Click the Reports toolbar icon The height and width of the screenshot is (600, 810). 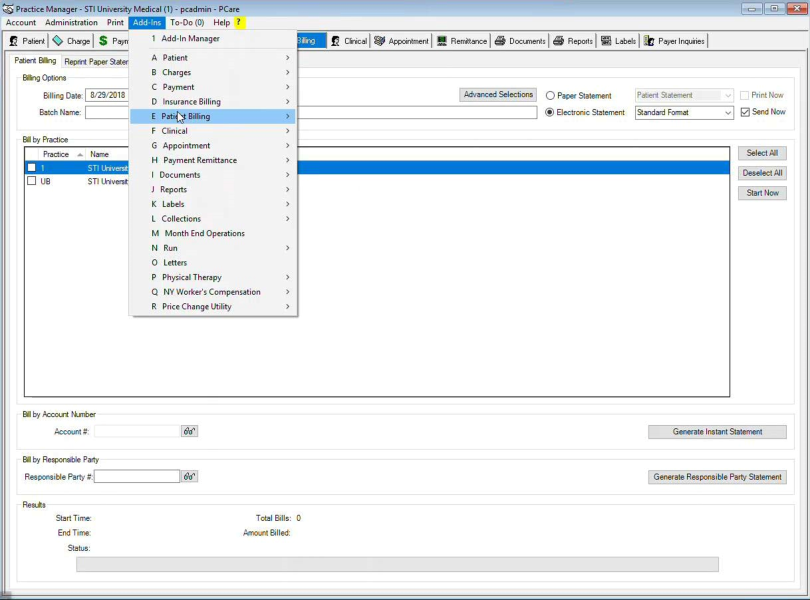pos(559,41)
